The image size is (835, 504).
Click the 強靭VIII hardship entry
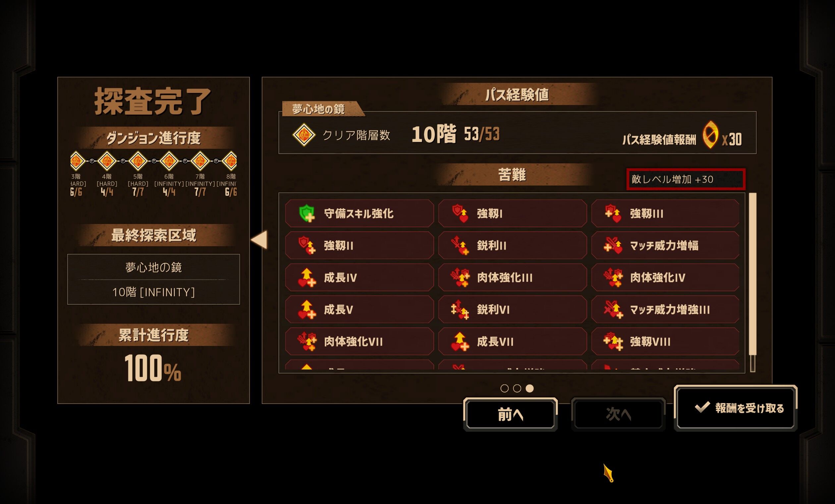click(665, 342)
